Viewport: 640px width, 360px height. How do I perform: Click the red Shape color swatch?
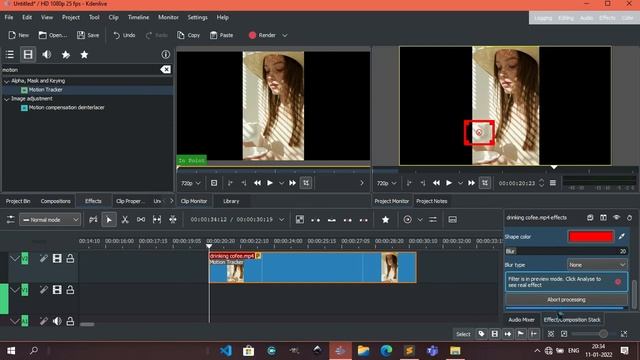591,236
